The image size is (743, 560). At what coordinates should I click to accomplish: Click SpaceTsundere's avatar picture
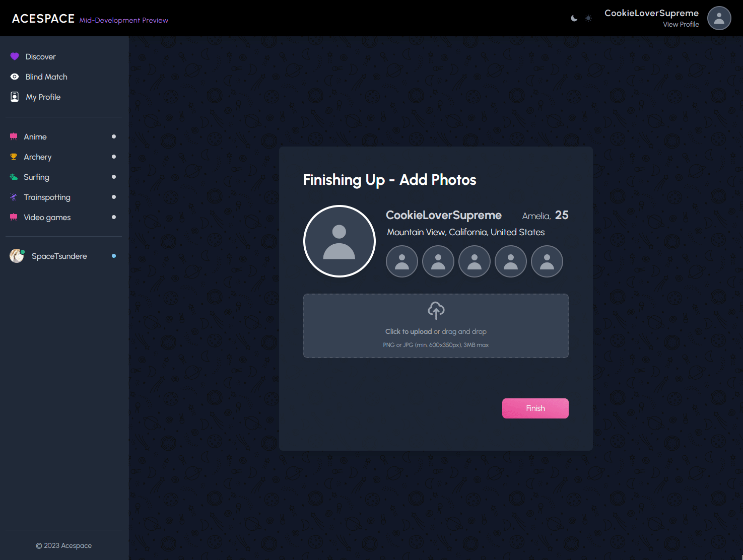pyautogui.click(x=17, y=256)
